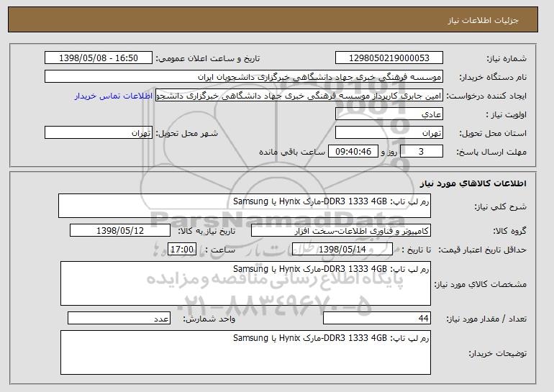Select the need number field 1298050219000053

[x=389, y=58]
